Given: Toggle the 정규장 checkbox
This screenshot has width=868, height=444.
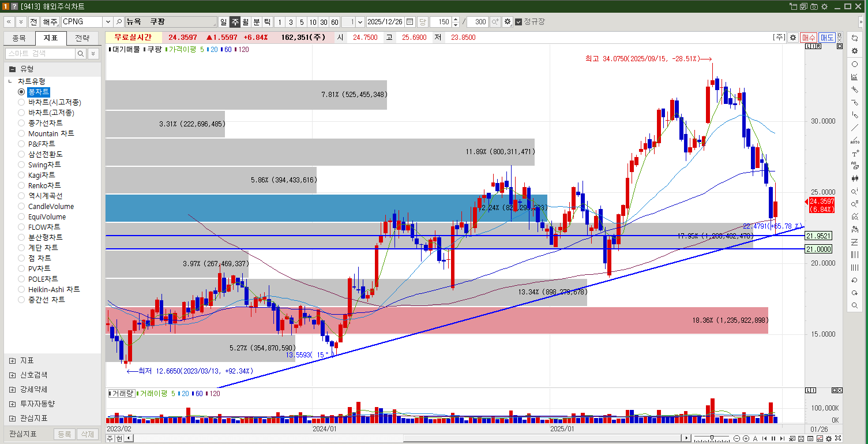Looking at the screenshot, I should click(x=518, y=22).
